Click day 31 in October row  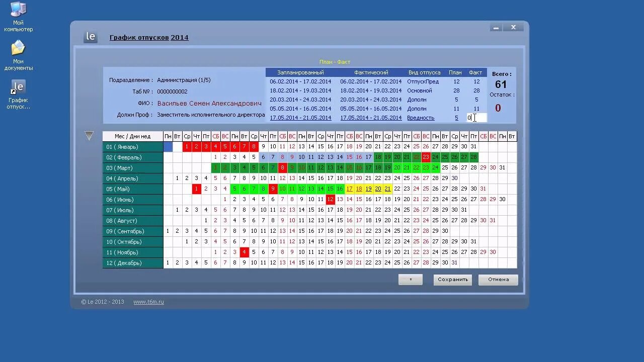click(473, 242)
